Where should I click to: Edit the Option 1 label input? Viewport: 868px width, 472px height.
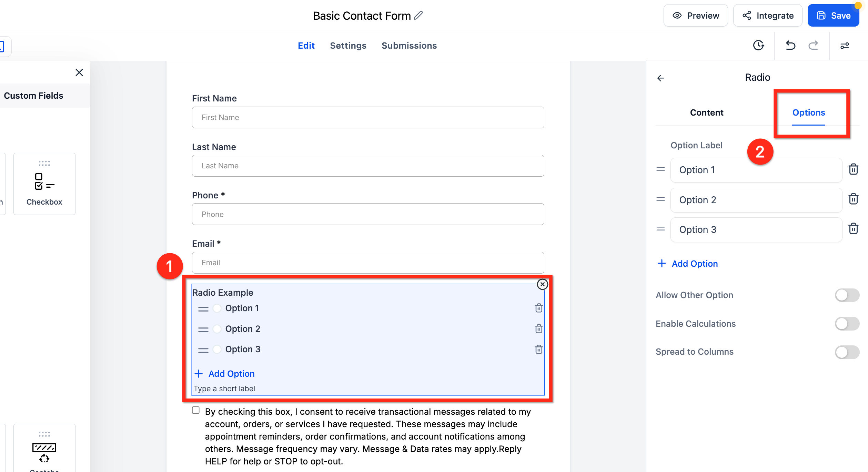click(756, 170)
